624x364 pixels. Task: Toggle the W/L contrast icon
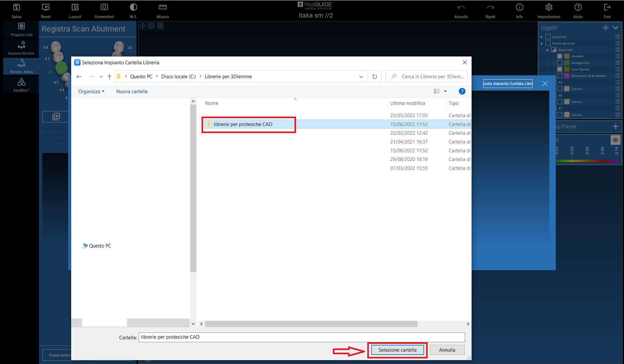pos(133,7)
